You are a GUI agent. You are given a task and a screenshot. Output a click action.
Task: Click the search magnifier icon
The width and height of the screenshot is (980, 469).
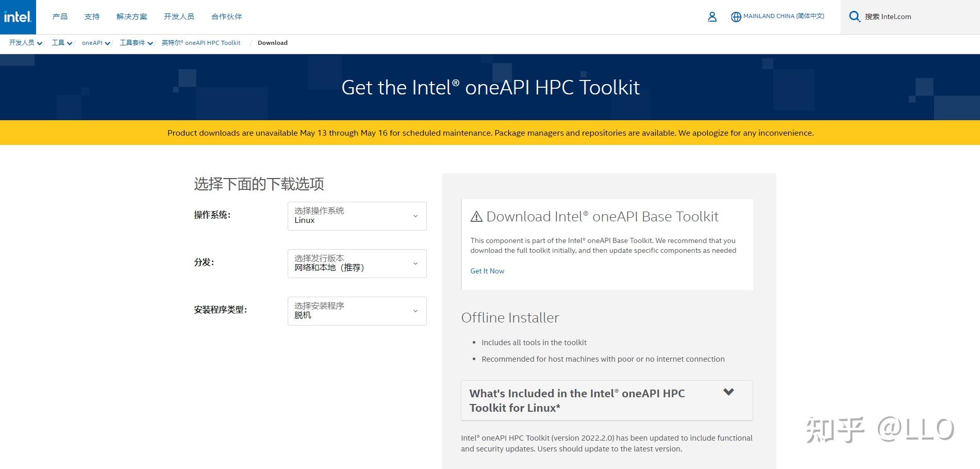click(854, 17)
